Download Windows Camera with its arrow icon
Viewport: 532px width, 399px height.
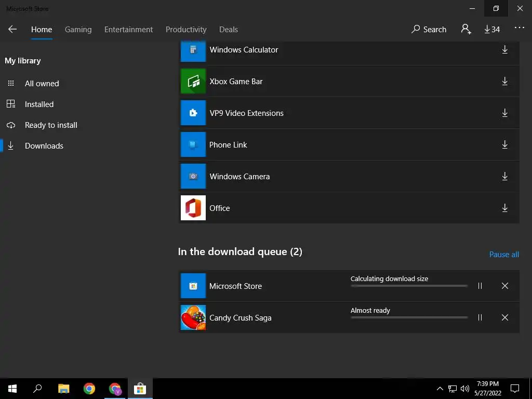coord(505,176)
